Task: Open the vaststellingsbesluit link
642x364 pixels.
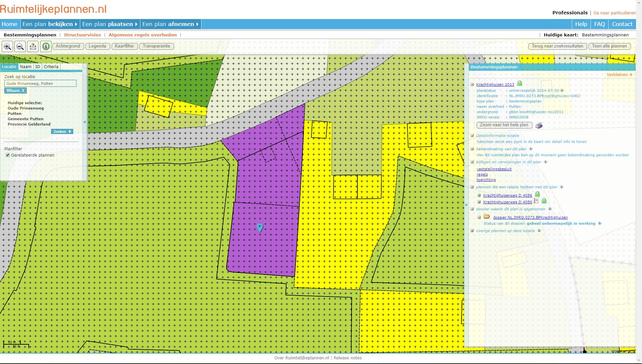Action: 494,169
